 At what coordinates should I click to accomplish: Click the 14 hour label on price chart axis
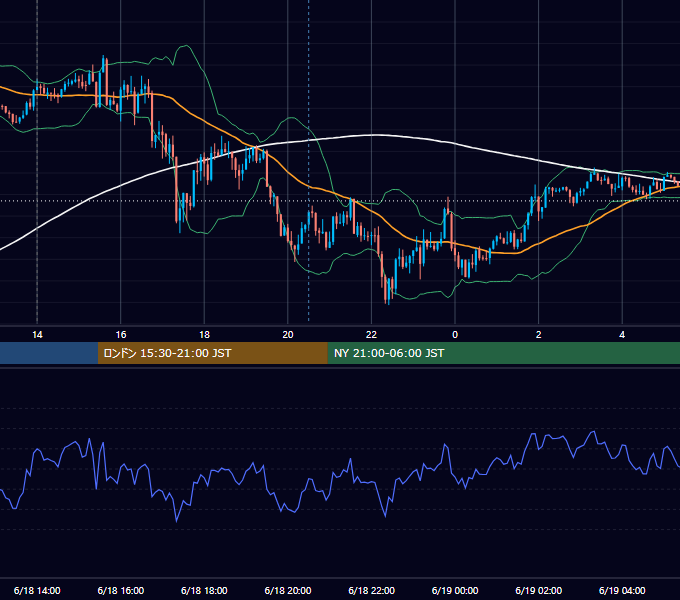click(x=37, y=335)
